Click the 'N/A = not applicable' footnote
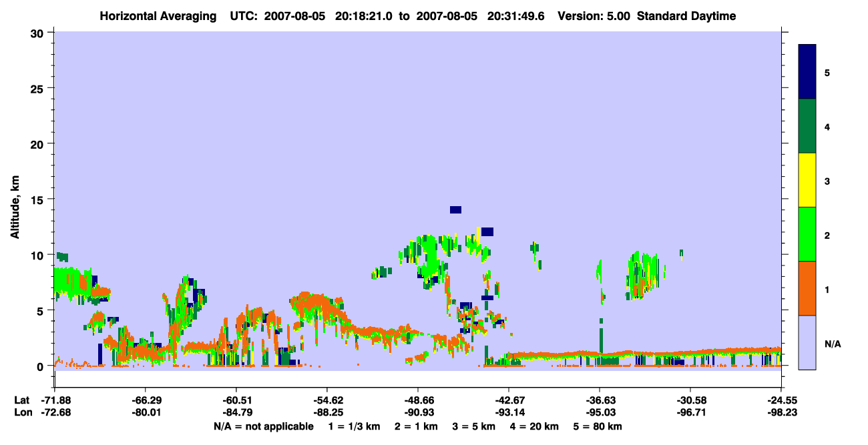The height and width of the screenshot is (445, 868). pos(263,426)
